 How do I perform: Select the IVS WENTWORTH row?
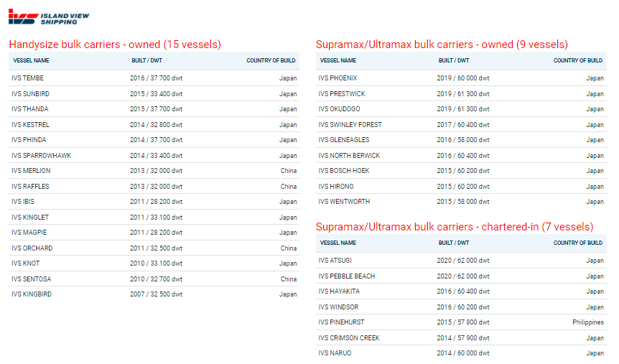(x=461, y=202)
